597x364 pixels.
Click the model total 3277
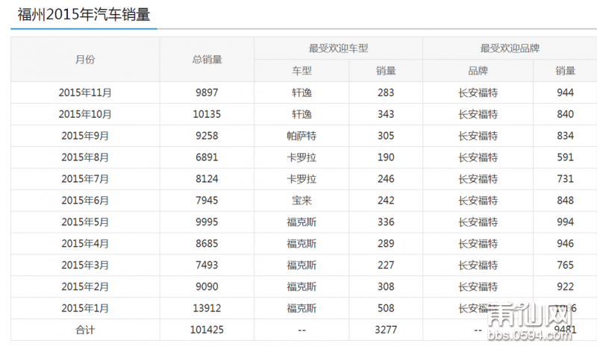pos(386,330)
